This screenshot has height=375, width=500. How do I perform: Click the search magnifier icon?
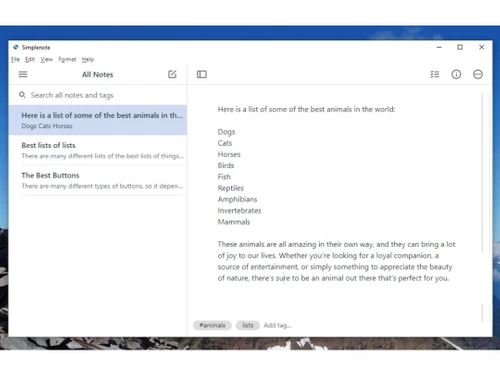pyautogui.click(x=22, y=95)
